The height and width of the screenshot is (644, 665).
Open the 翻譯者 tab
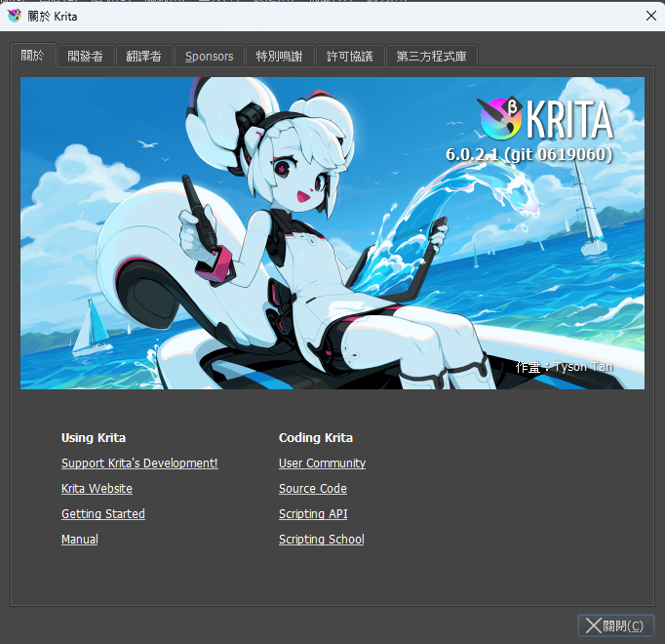[x=144, y=56]
